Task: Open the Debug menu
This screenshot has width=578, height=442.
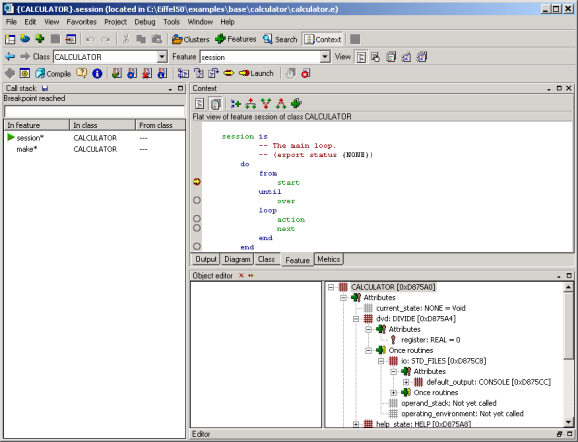Action: click(x=144, y=22)
